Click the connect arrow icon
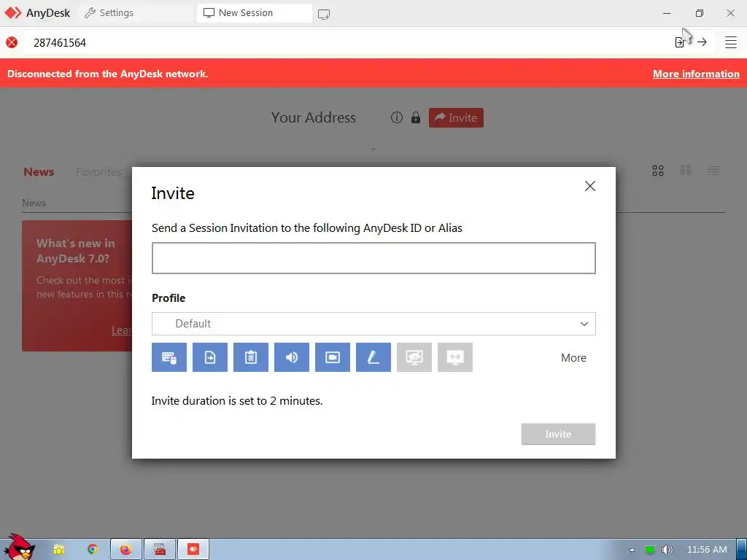This screenshot has width=747, height=560. coord(702,42)
